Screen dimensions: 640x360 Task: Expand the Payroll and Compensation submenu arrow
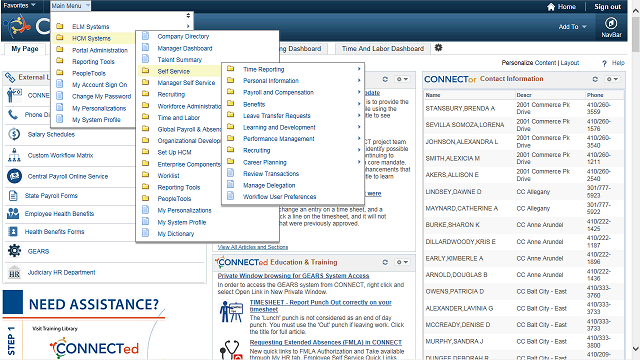(359, 92)
